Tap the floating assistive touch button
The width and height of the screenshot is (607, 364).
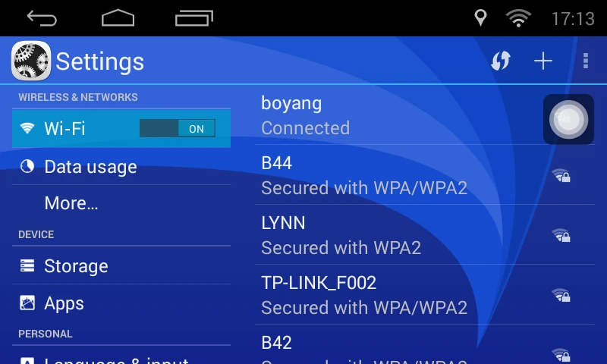[568, 119]
